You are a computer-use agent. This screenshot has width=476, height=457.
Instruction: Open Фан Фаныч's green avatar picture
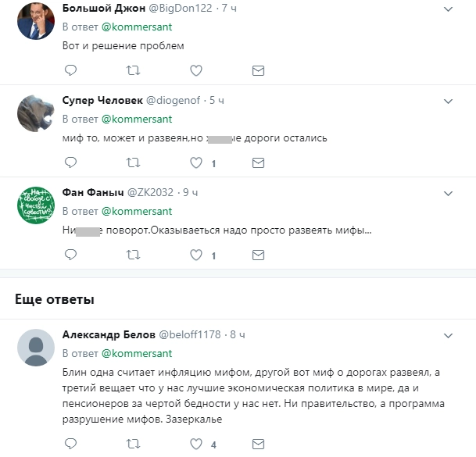pyautogui.click(x=35, y=205)
